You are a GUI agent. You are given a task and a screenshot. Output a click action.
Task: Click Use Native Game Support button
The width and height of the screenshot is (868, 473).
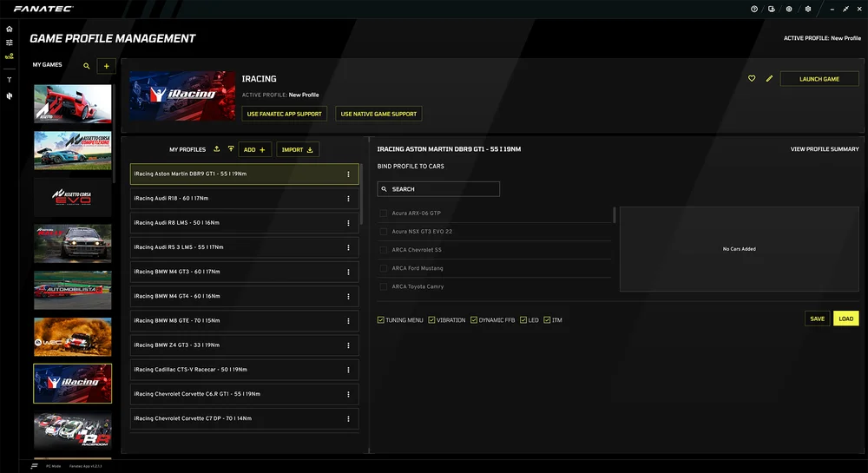click(378, 114)
